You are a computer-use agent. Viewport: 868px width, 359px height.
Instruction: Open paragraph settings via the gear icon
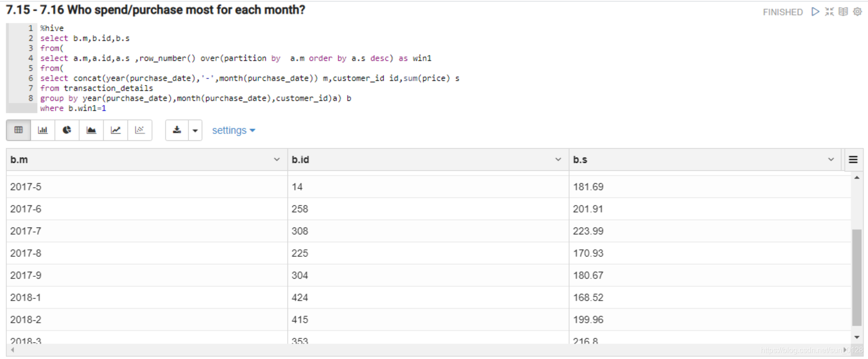tap(858, 11)
